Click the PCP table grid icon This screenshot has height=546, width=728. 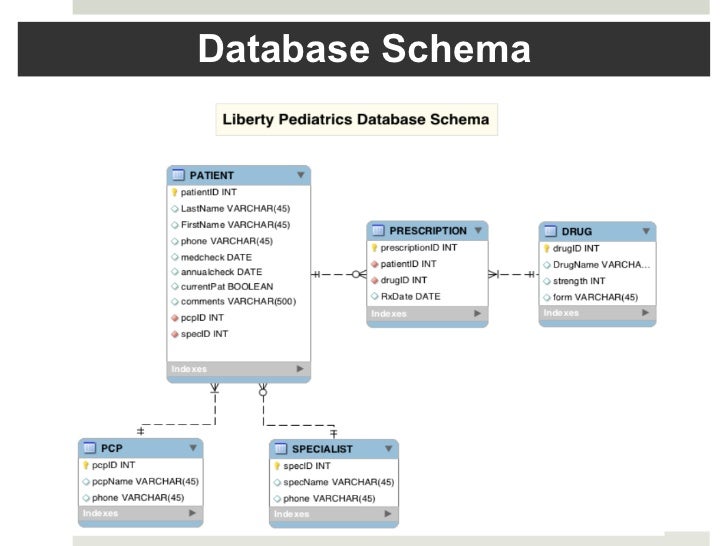click(90, 448)
